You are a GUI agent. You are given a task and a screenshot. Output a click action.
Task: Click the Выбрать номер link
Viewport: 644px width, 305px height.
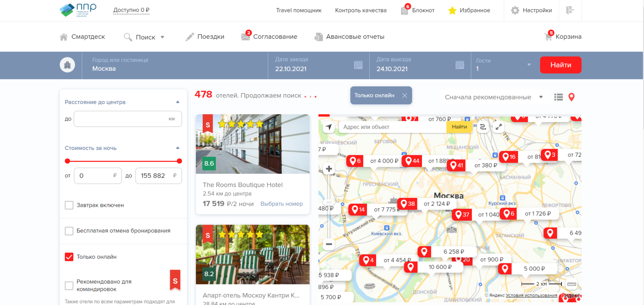pyautogui.click(x=281, y=204)
